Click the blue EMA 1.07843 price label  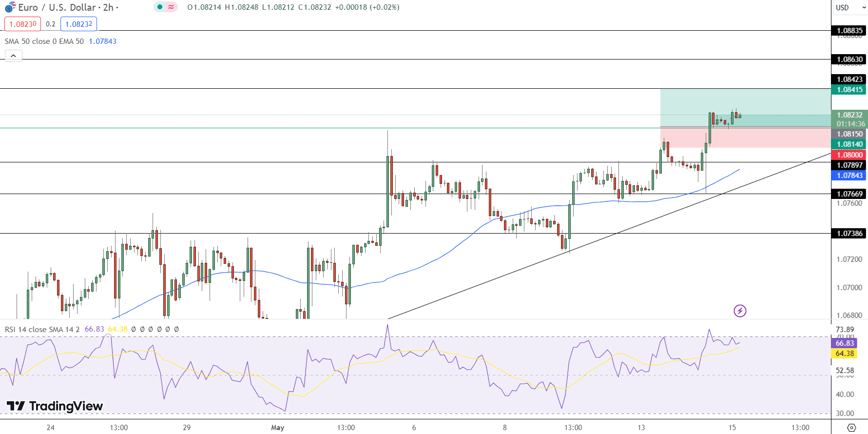tap(849, 176)
